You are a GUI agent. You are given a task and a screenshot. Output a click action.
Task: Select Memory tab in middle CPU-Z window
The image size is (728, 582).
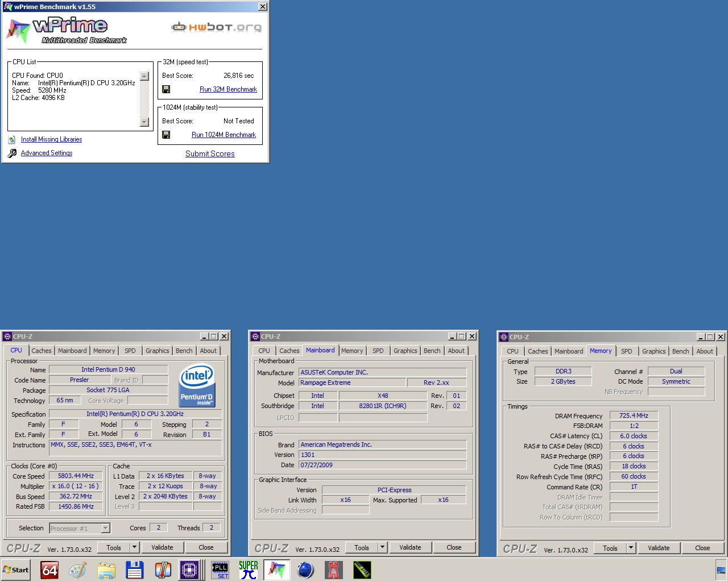352,351
